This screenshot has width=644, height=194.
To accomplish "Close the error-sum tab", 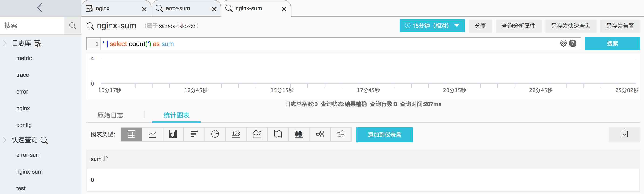I will point(214,9).
